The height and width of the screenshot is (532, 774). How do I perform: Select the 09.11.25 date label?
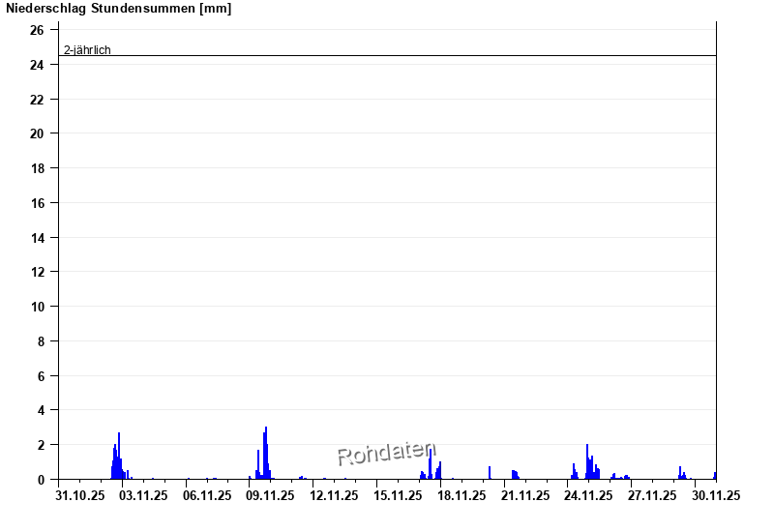click(x=270, y=495)
